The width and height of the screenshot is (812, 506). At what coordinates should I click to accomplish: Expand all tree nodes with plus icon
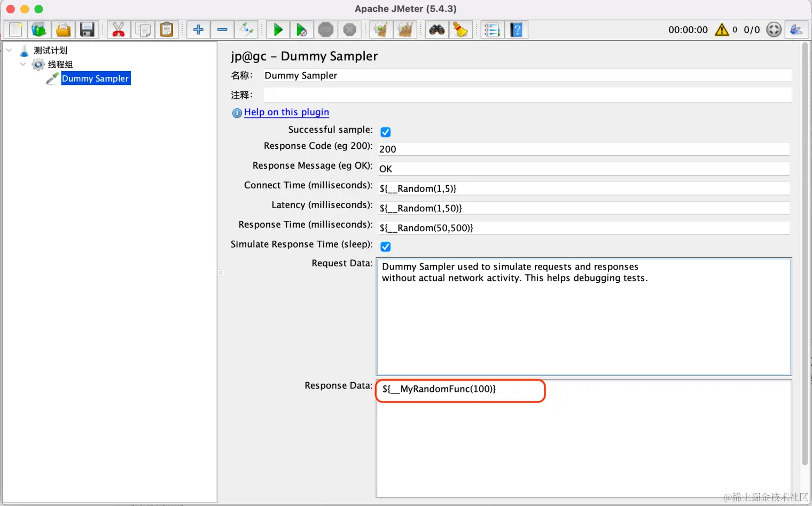[198, 29]
